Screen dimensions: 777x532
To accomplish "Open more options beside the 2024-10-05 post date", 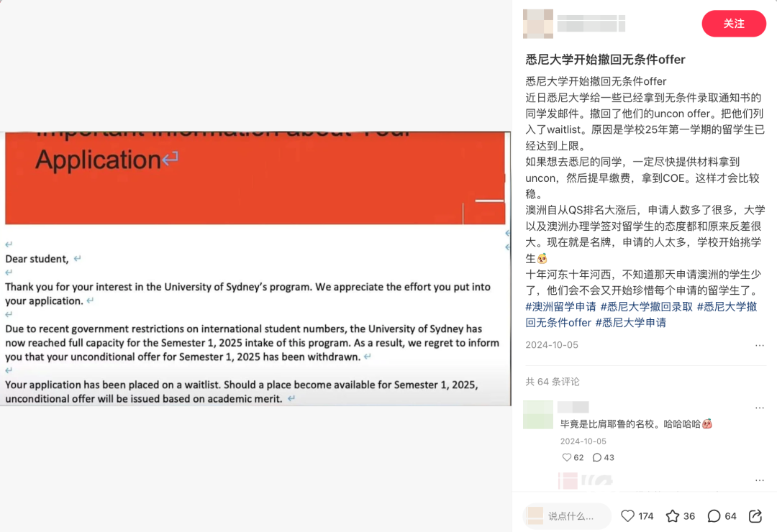I will pos(759,345).
